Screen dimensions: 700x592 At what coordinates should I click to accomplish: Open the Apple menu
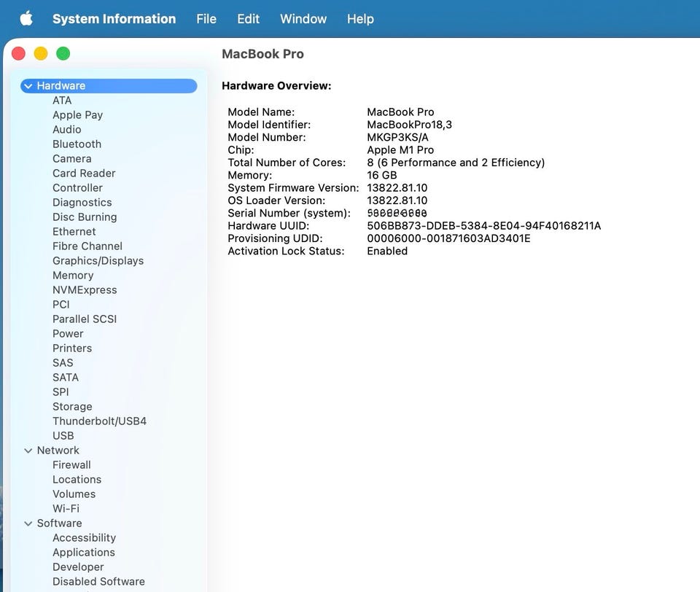pos(26,19)
